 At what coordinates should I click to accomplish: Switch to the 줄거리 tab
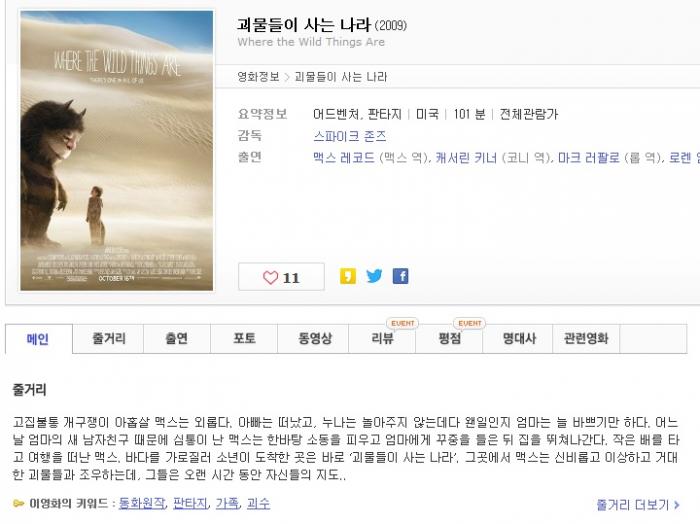pyautogui.click(x=108, y=339)
